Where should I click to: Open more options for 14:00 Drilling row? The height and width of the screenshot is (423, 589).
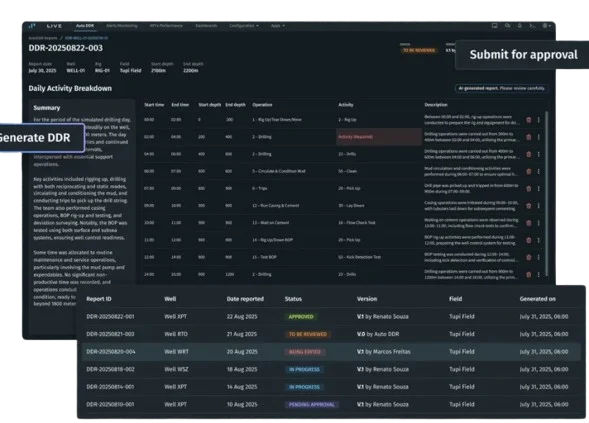point(539,275)
